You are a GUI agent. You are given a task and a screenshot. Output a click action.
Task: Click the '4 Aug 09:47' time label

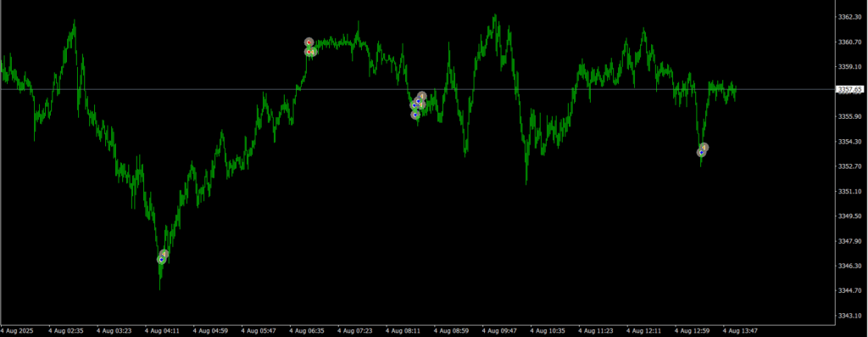(500, 331)
